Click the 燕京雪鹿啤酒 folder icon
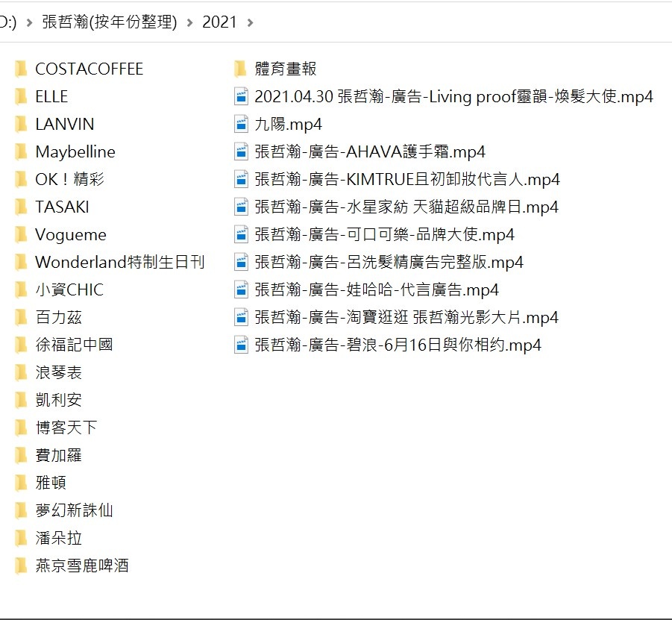Viewport: 672px width, 620px height. pos(21,566)
